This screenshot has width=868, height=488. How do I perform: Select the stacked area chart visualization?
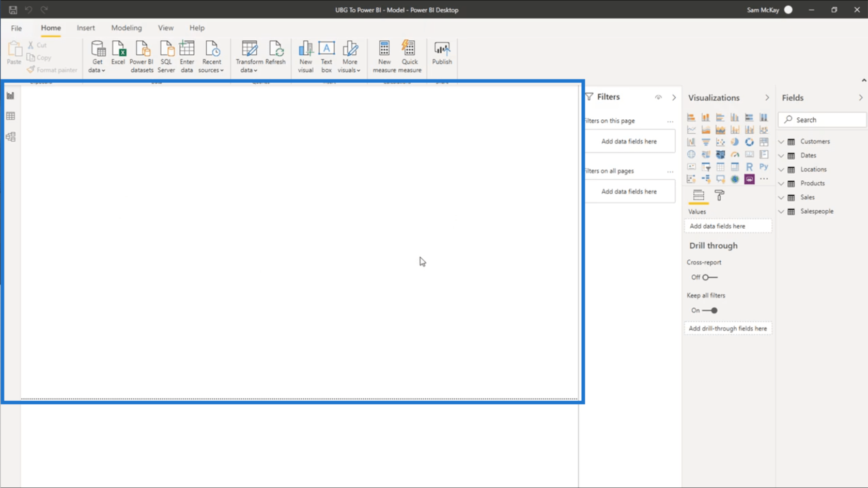pos(720,130)
